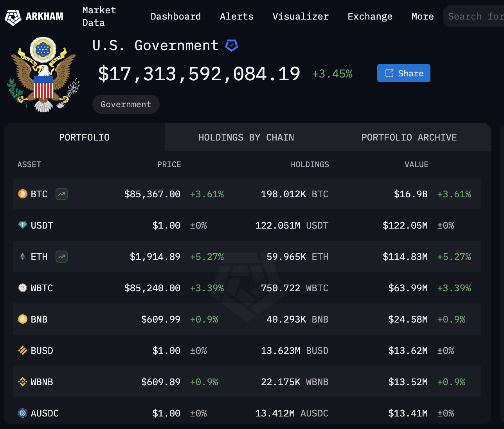Open the Alerts page

[x=237, y=16]
